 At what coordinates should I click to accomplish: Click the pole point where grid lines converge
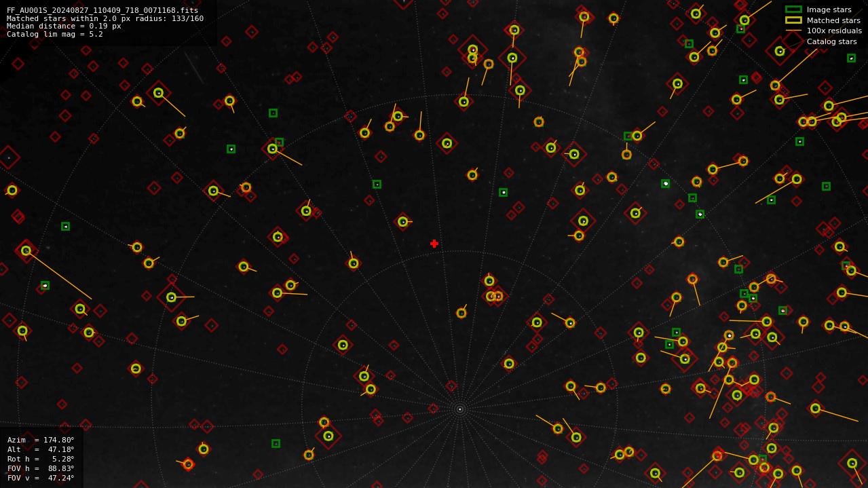[459, 409]
